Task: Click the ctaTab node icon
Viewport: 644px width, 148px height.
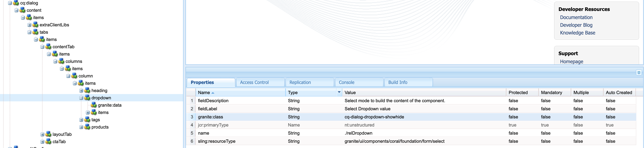Action: (x=48, y=142)
